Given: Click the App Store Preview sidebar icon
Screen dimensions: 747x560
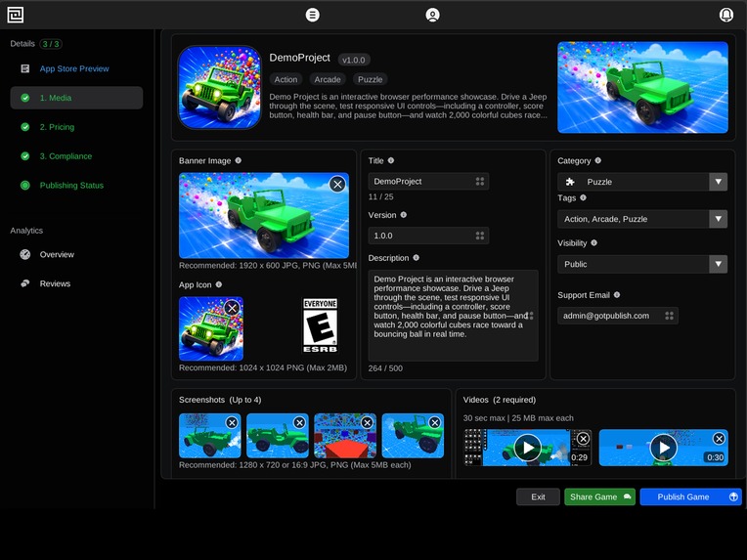Looking at the screenshot, I should point(25,68).
